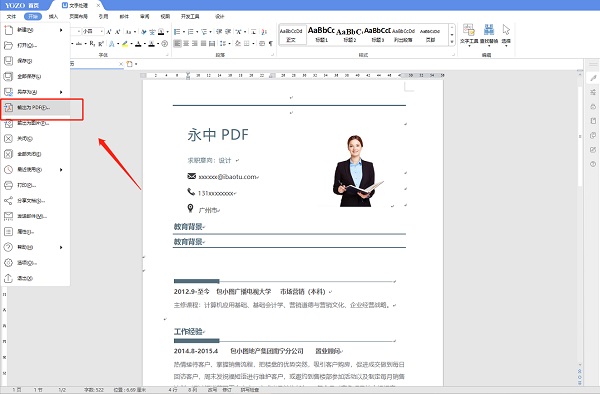This screenshot has height=394, width=600.
Task: Toggle align left in Paragraph group
Action: tap(177, 44)
